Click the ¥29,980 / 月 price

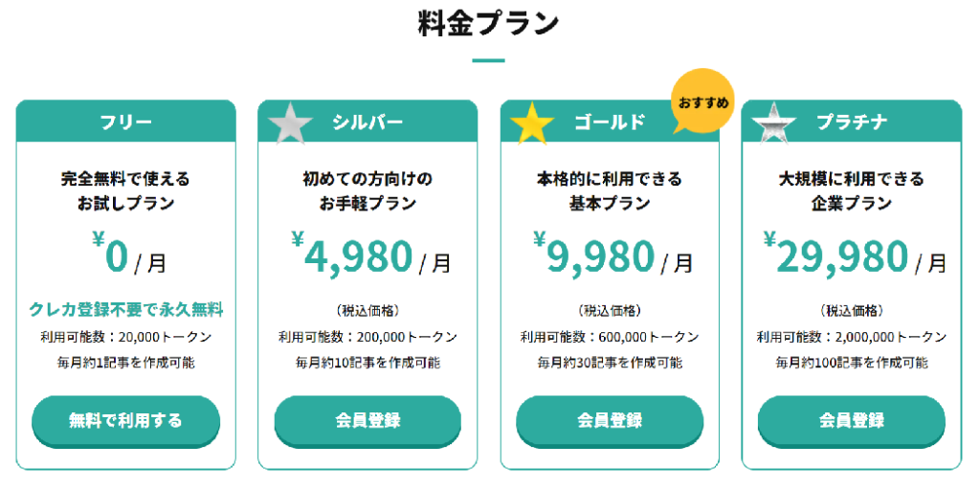click(x=855, y=255)
